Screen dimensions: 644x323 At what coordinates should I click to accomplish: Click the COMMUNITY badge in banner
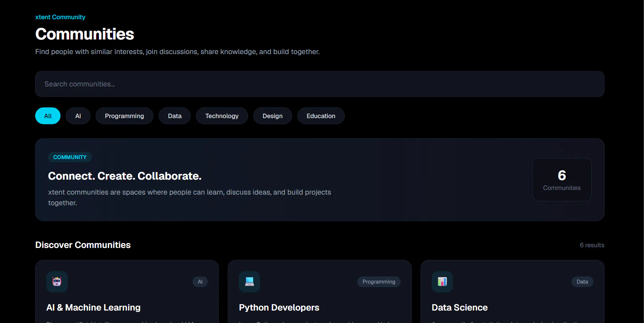coord(70,157)
